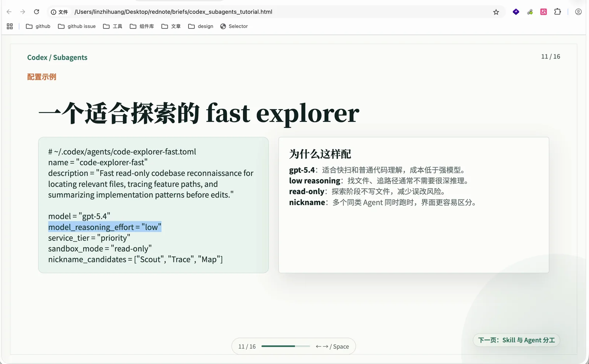Click the address bar file path
589x364 pixels.
[173, 12]
